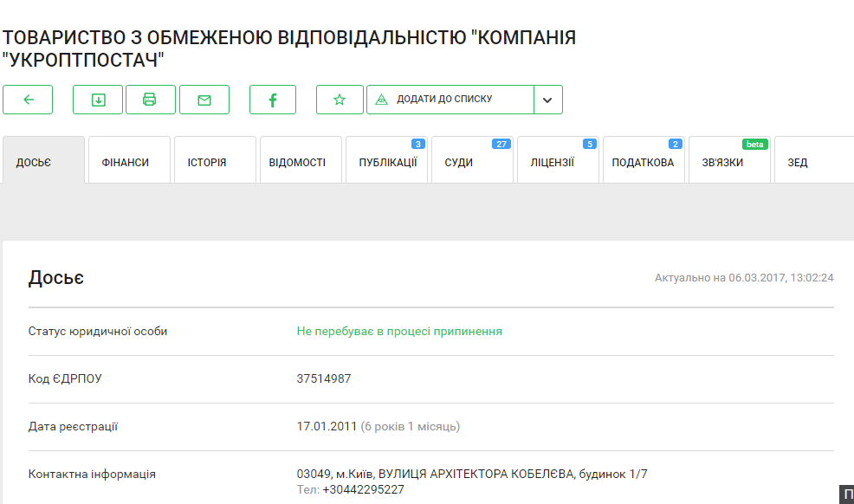Image resolution: width=854 pixels, height=504 pixels.
Task: Select the Ліцензії tab
Action: point(553,162)
